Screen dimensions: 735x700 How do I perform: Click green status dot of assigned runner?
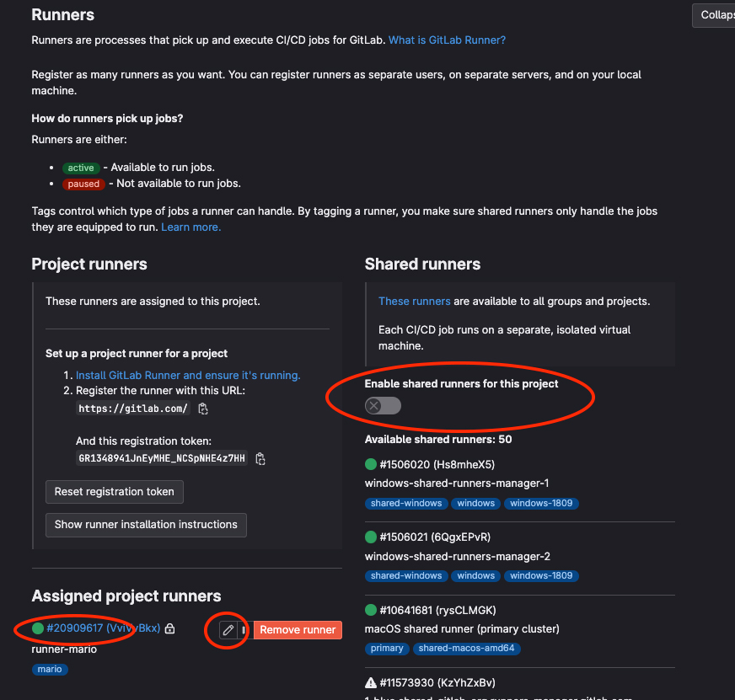tap(38, 628)
